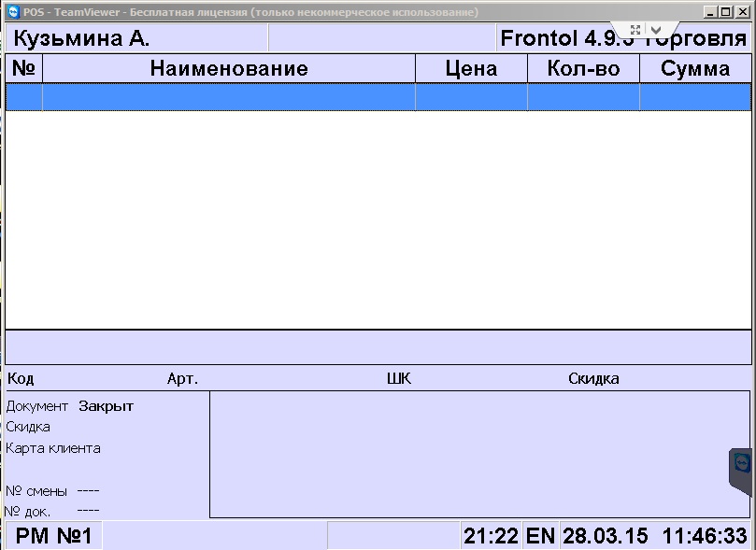Select the highlighted blue receipt row
The width and height of the screenshot is (756, 550).
pyautogui.click(x=378, y=97)
